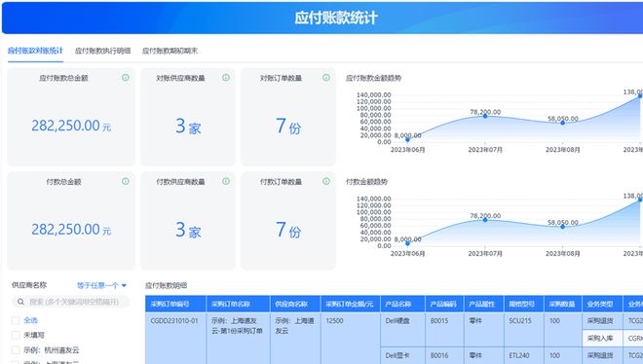
Task: Click product code cell B0016
Action: click(x=444, y=355)
